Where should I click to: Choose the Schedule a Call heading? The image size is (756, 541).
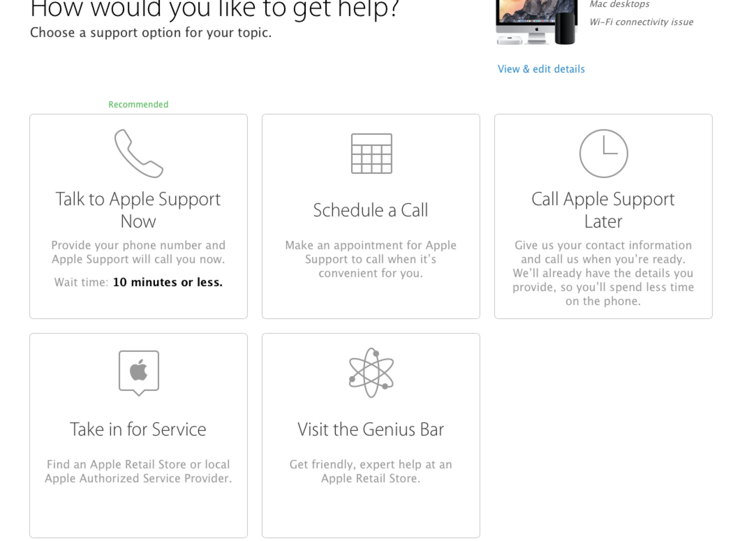pos(371,210)
